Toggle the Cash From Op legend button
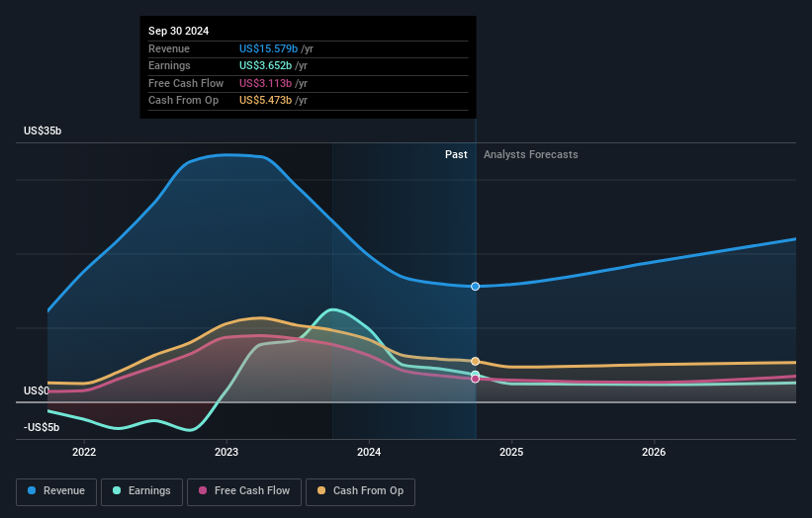The image size is (812, 518). point(360,491)
